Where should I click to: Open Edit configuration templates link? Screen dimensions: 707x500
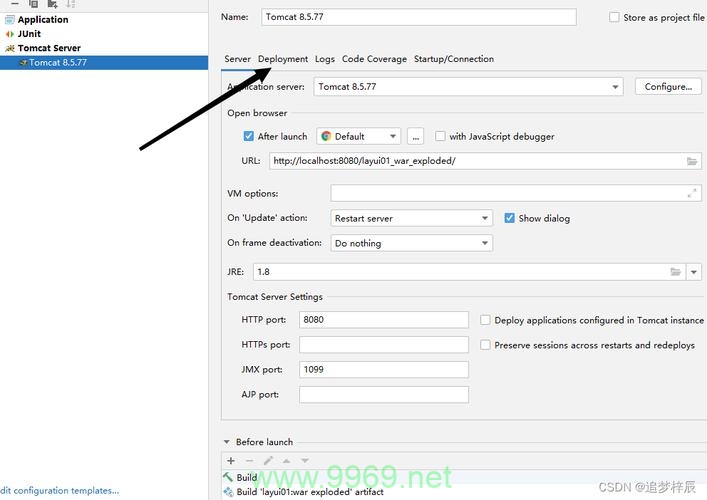(x=60, y=491)
